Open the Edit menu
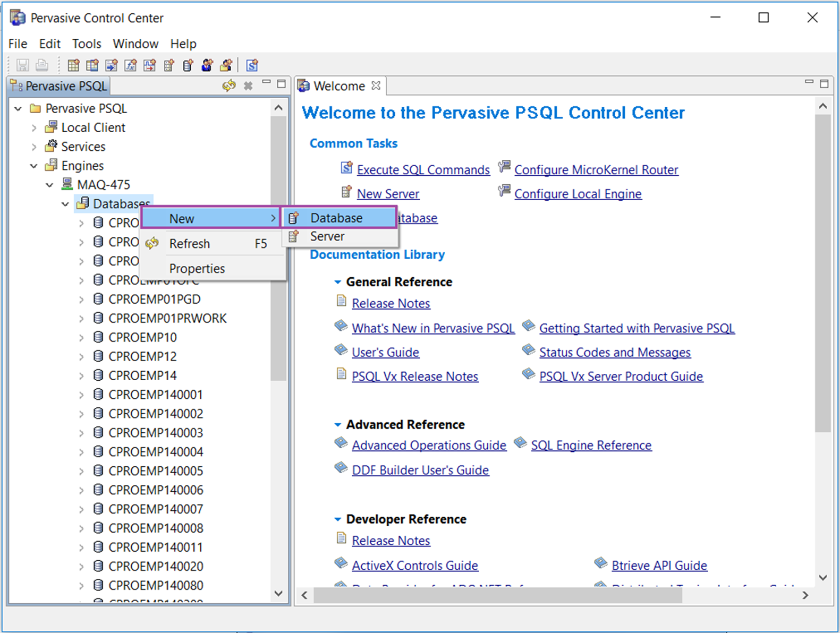Image resolution: width=840 pixels, height=633 pixels. click(x=49, y=44)
